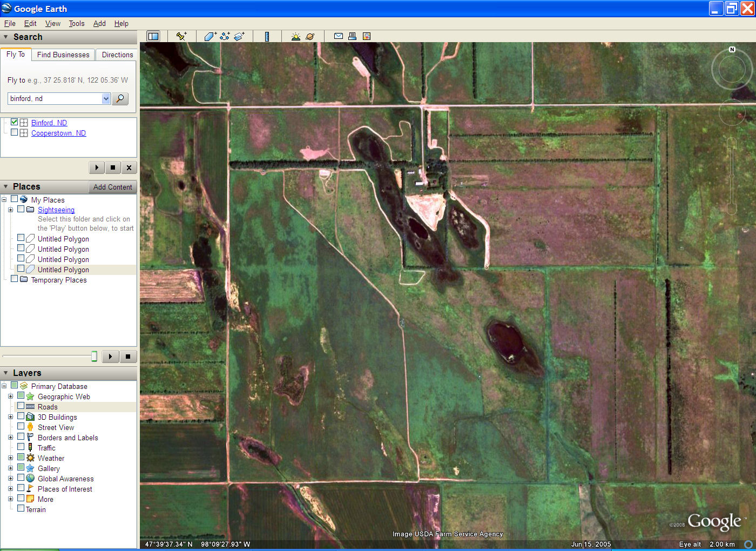
Task: Switch to the Find Businesses tab
Action: (x=63, y=55)
